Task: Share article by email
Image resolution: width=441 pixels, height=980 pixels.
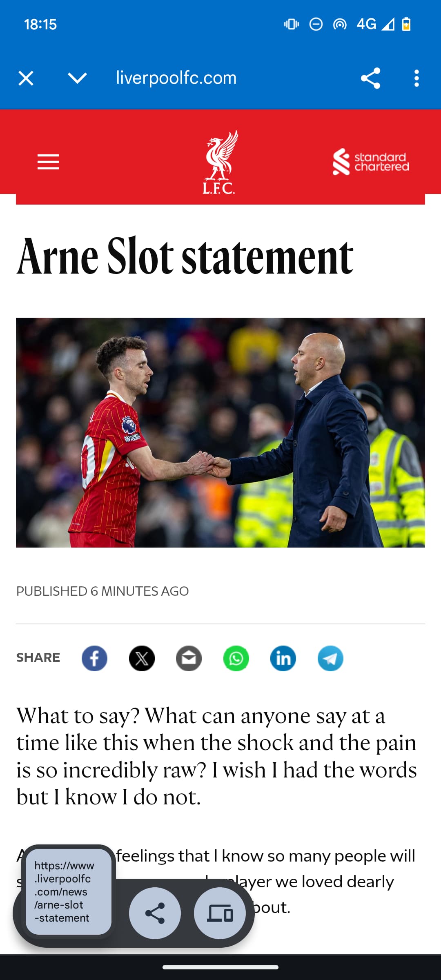Action: tap(189, 658)
